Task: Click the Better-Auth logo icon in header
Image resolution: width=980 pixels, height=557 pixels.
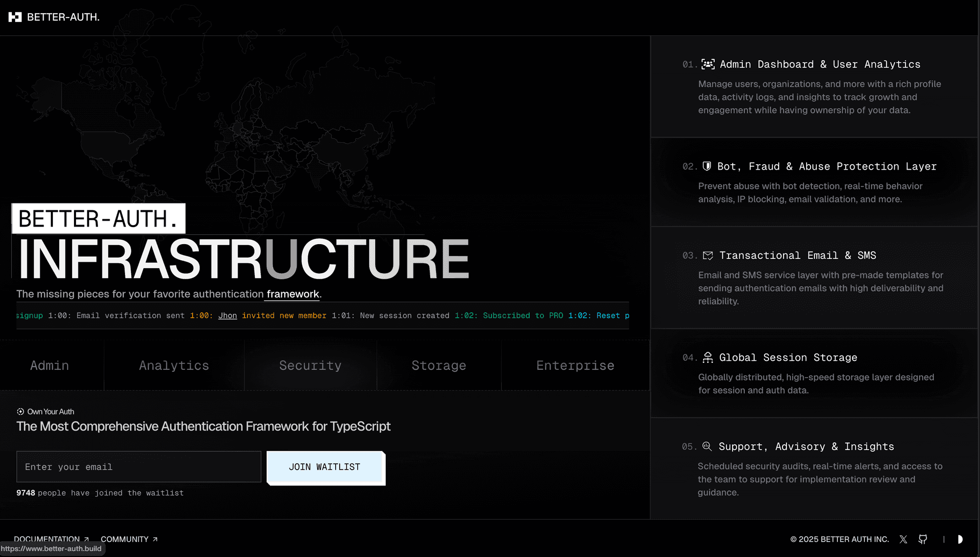Action: coord(15,17)
